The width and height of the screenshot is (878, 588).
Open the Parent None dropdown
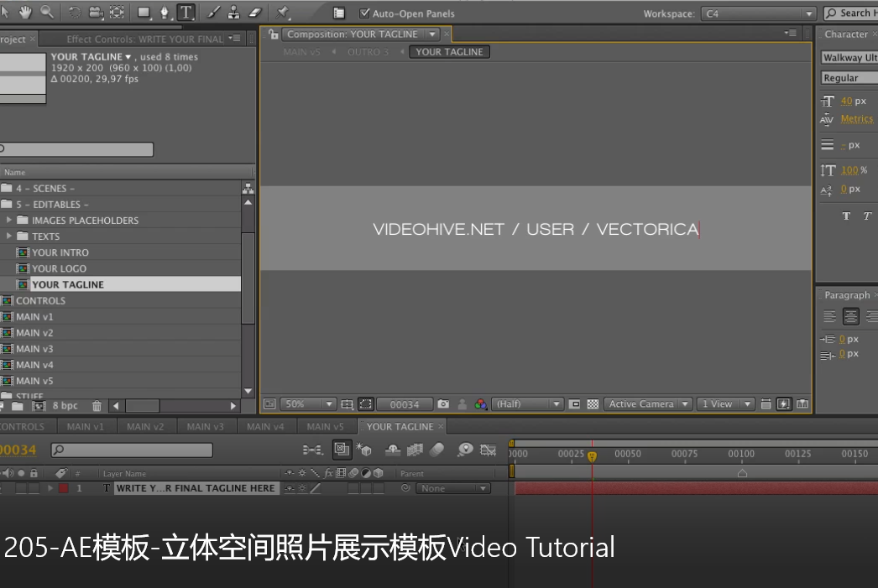tap(453, 488)
